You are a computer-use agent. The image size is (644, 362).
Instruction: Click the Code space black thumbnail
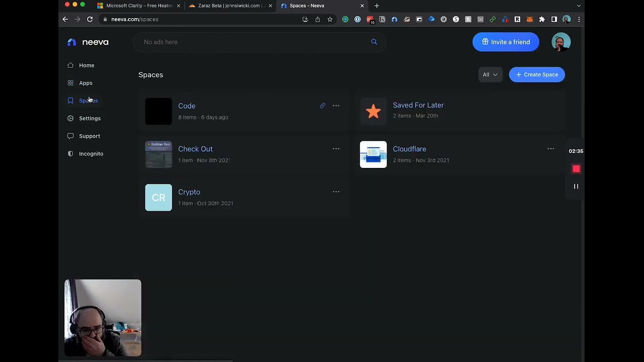[x=158, y=111]
